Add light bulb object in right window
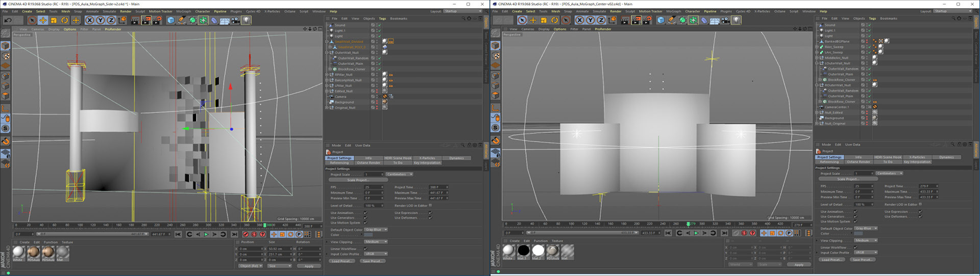 [737, 20]
